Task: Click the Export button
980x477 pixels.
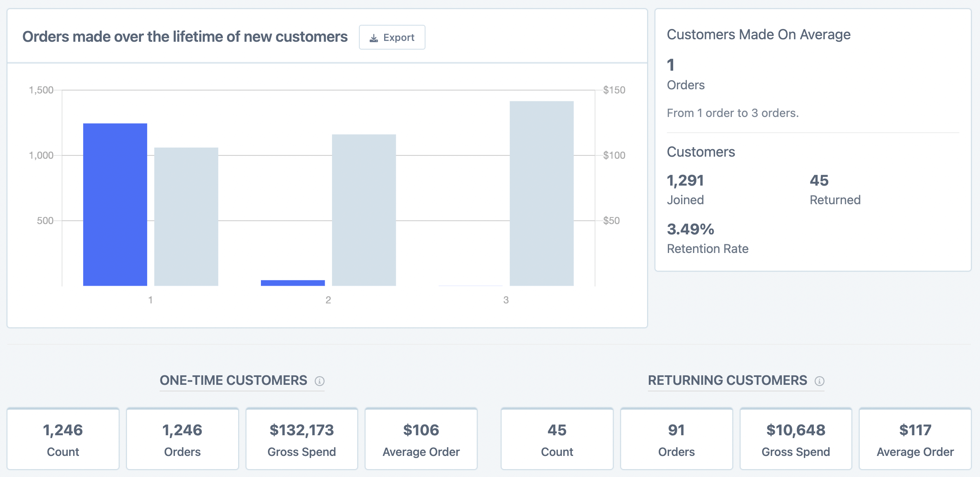Action: coord(392,37)
